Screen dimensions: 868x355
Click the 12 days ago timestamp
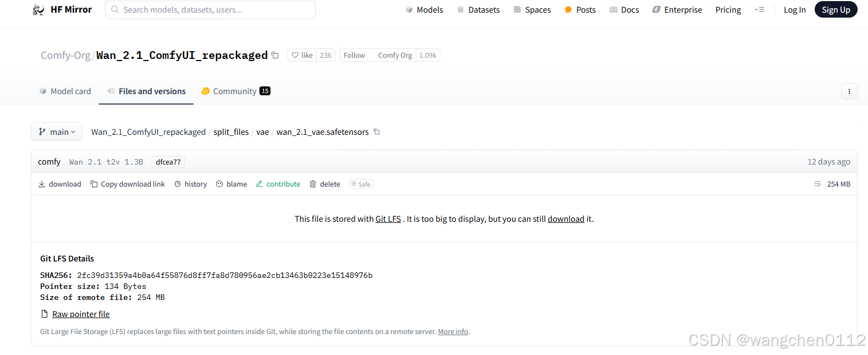[x=828, y=162]
